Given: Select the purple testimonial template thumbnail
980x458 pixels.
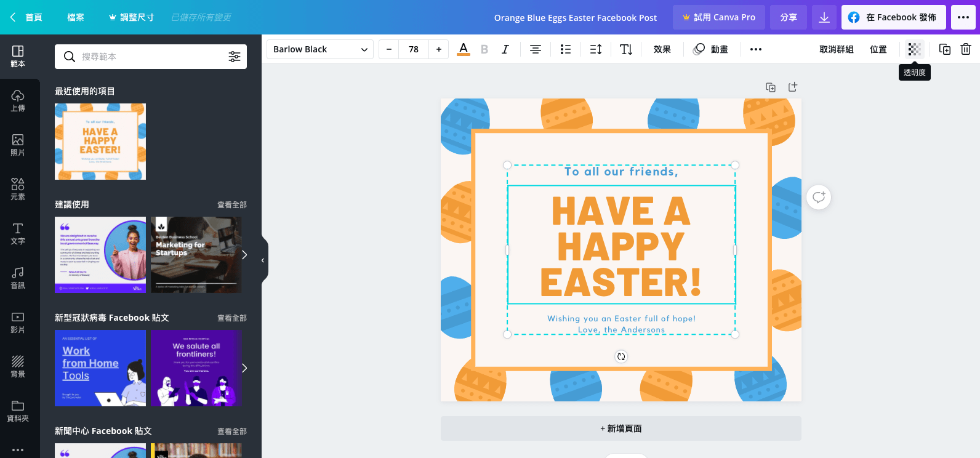Looking at the screenshot, I should pos(100,255).
